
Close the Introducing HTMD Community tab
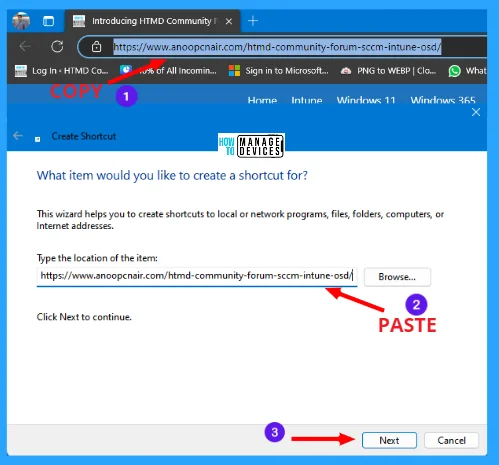[x=229, y=22]
